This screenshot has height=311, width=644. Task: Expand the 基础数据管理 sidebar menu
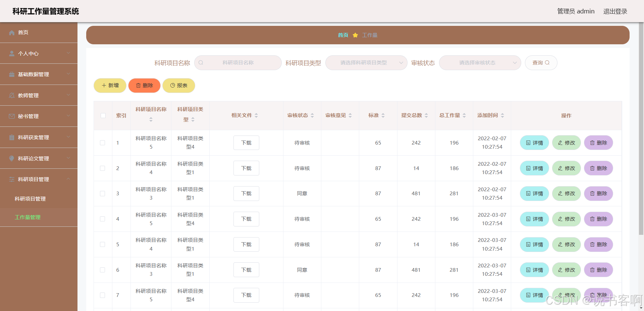39,74
